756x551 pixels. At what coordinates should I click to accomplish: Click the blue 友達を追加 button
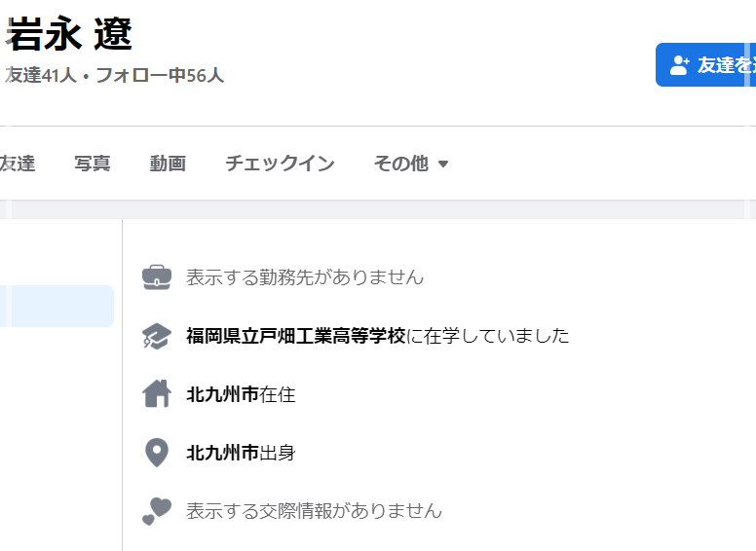click(705, 65)
